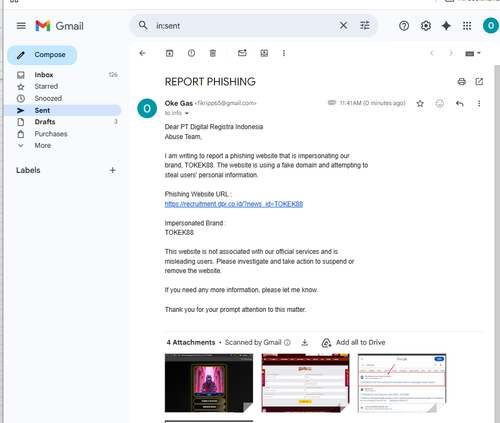The image size is (500, 423).
Task: Click the search magnifier icon
Action: (x=143, y=25)
